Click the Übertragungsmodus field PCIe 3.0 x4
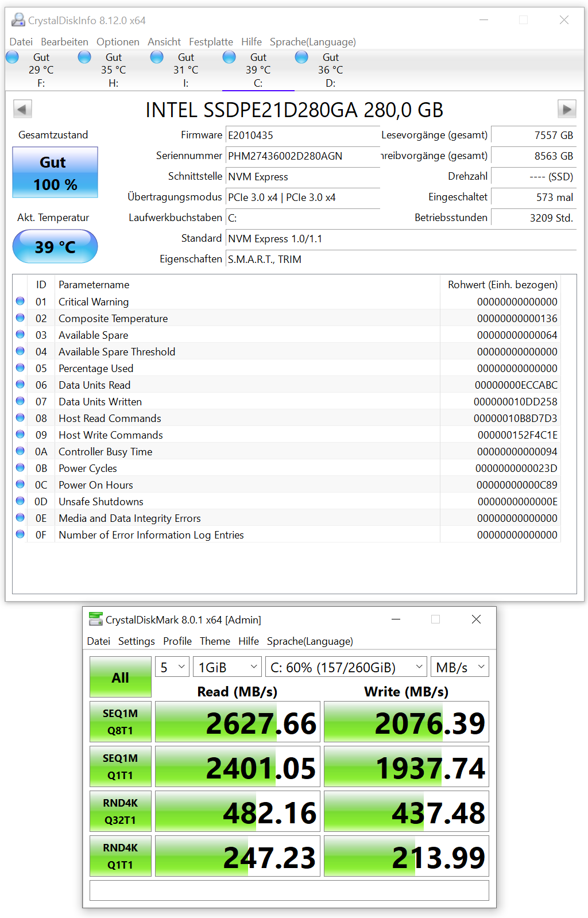 coord(303,197)
